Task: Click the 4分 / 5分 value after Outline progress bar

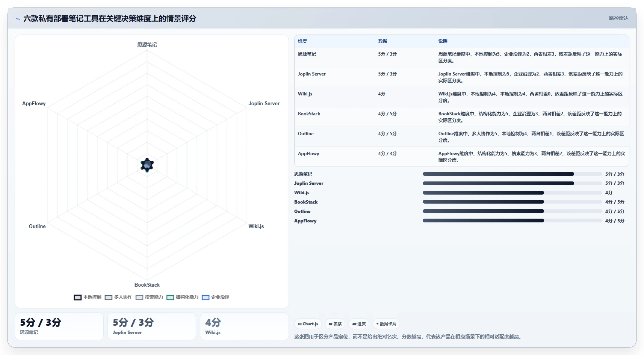Action: (615, 211)
